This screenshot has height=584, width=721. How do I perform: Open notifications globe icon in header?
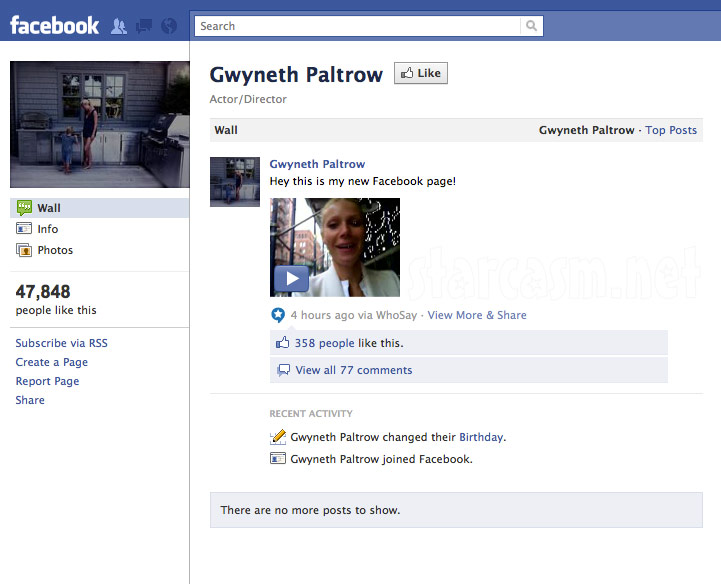coord(169,26)
